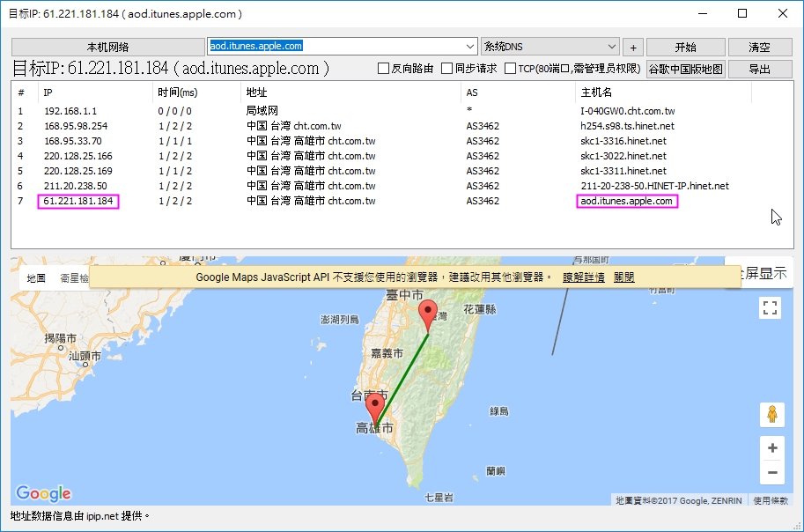Toggle the 同步请求 checkbox

pyautogui.click(x=447, y=69)
